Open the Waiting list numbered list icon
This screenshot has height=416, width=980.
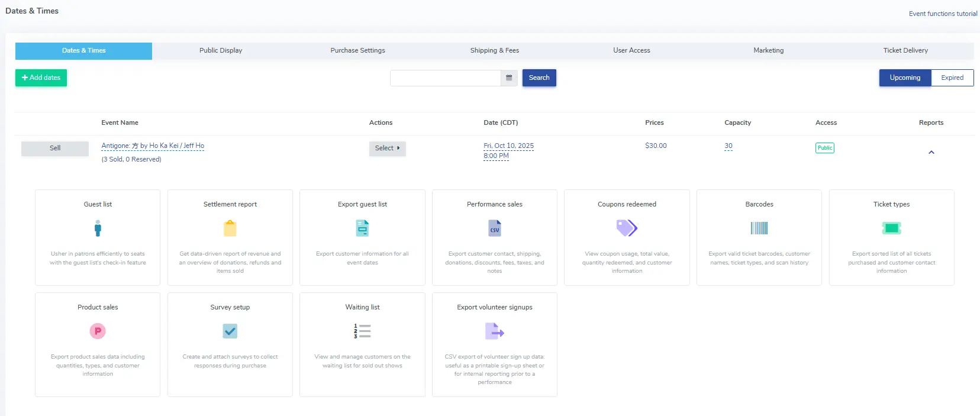tap(362, 331)
